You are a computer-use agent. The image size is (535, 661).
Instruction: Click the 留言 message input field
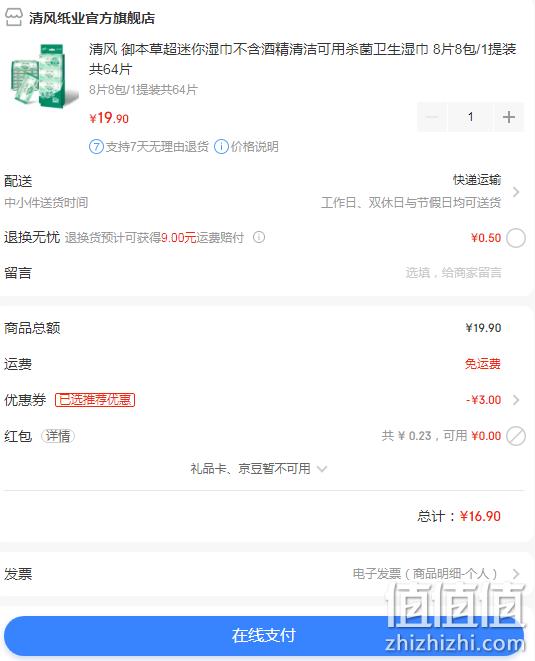point(453,273)
